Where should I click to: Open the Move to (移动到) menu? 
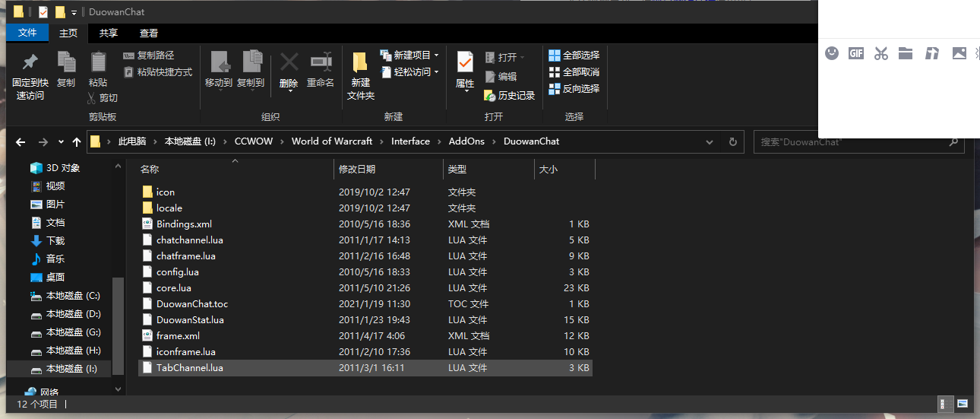click(x=219, y=71)
